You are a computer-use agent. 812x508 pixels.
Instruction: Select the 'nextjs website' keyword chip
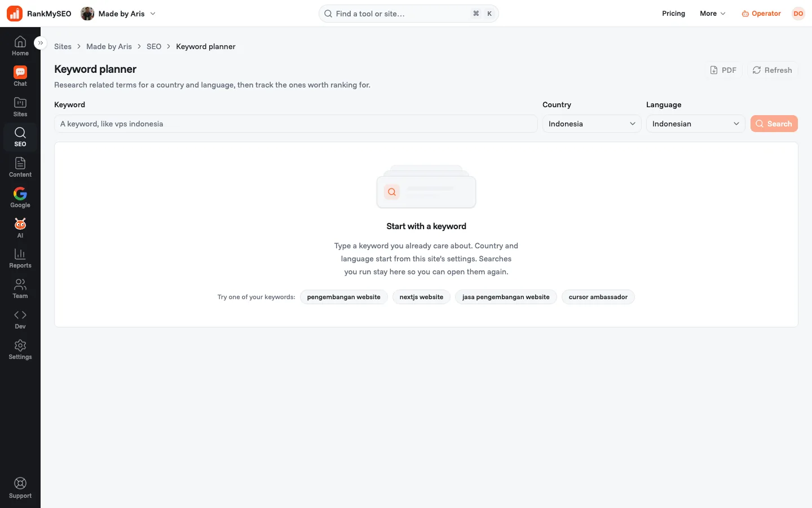click(x=421, y=297)
